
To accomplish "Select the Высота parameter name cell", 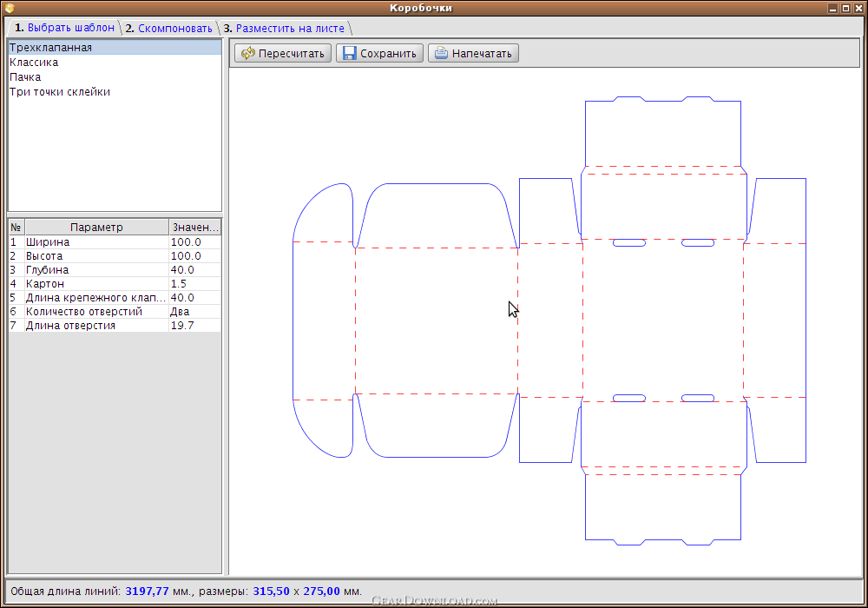I will 96,256.
